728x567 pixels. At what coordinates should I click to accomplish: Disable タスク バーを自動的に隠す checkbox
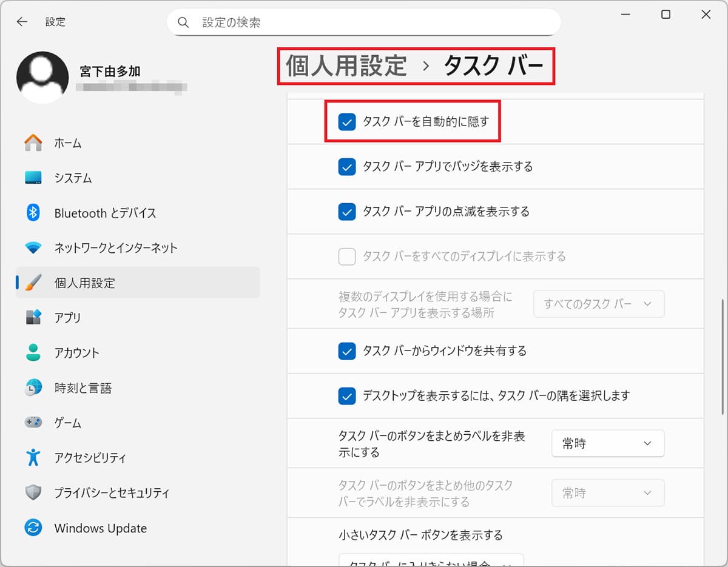[347, 122]
